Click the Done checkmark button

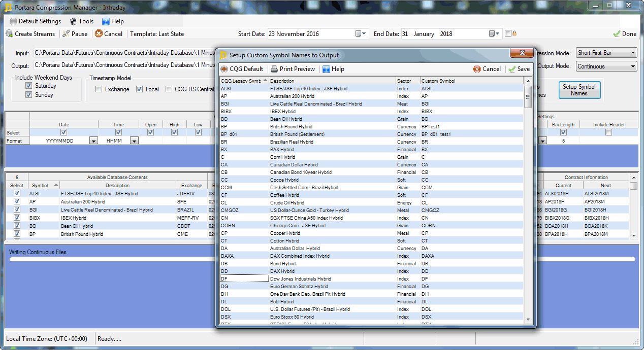coord(625,34)
